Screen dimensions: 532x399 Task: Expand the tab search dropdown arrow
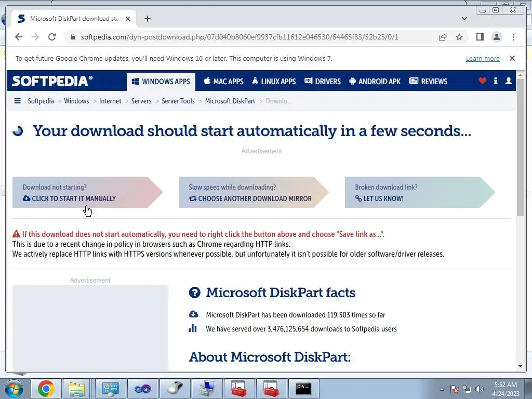click(x=464, y=19)
